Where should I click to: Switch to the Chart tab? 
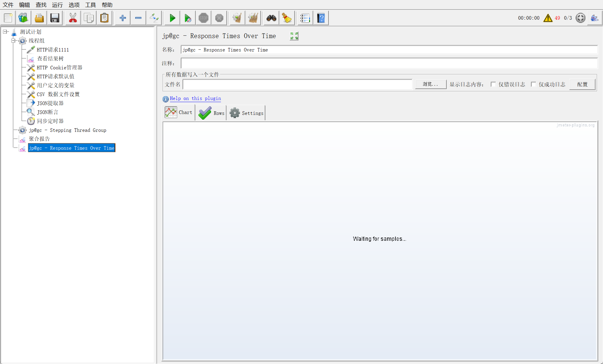coord(178,113)
